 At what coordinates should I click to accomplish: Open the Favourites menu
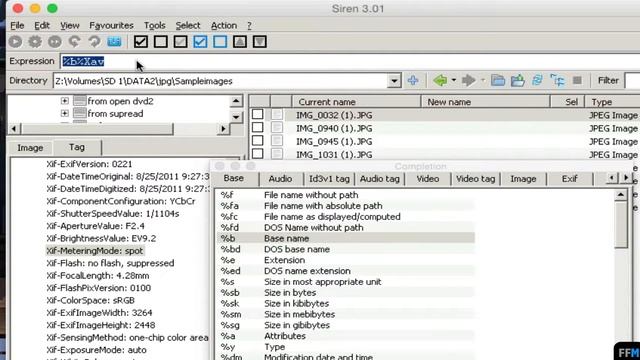pyautogui.click(x=111, y=25)
